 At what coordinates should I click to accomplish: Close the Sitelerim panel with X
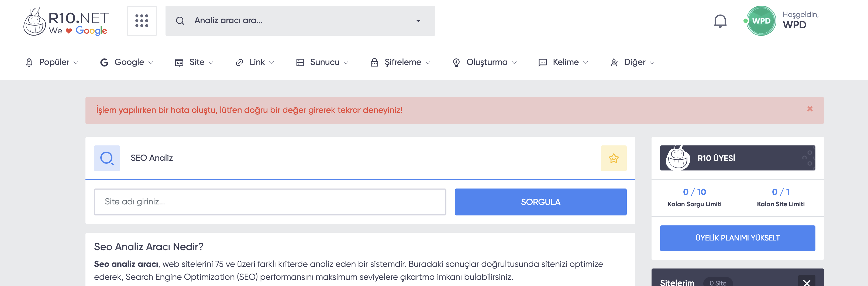click(x=807, y=282)
